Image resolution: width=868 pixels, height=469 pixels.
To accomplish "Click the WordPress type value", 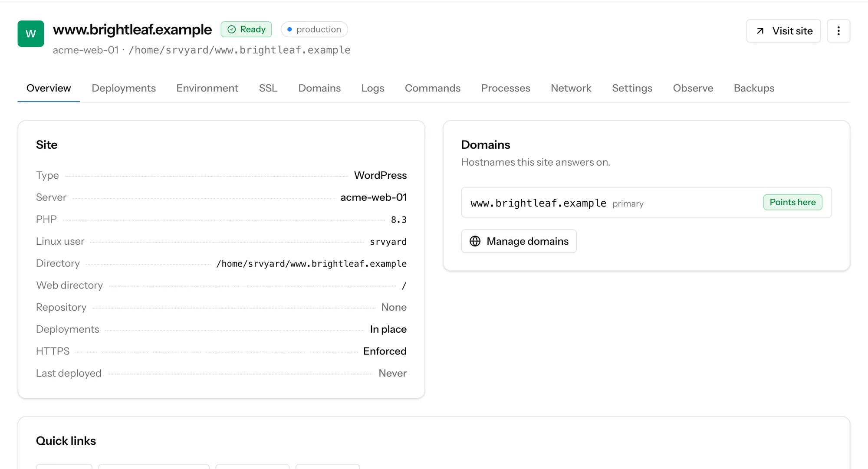I will click(380, 175).
